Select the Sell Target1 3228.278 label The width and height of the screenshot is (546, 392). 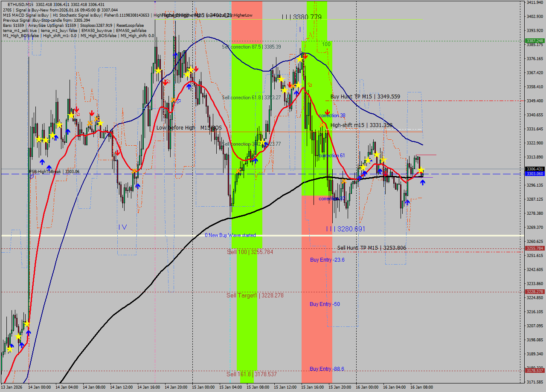tap(255, 295)
